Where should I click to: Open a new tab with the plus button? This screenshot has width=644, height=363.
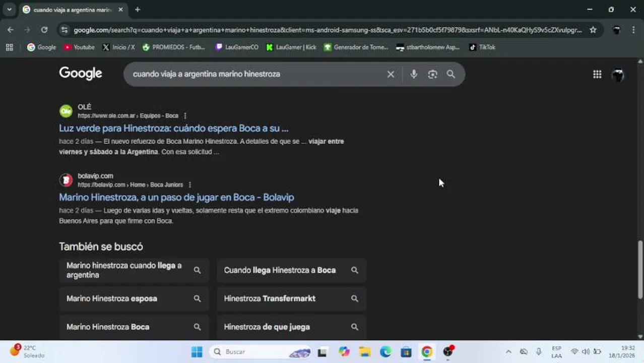(x=137, y=10)
